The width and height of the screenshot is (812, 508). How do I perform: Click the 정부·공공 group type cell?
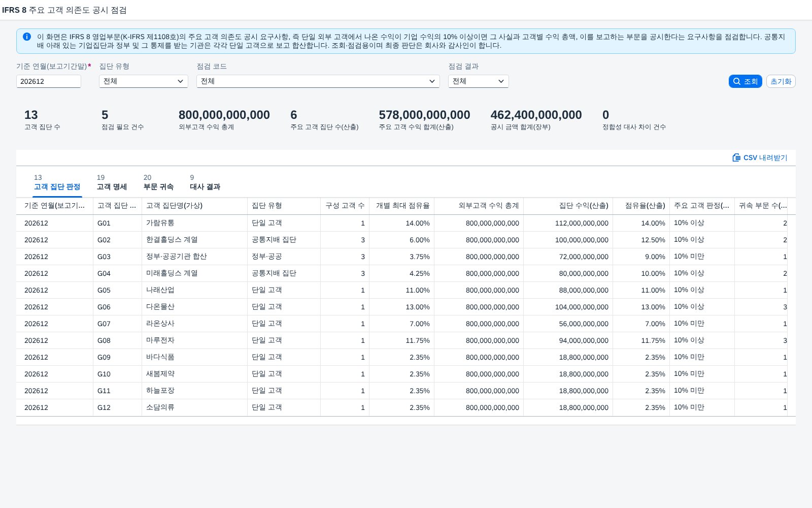point(284,257)
